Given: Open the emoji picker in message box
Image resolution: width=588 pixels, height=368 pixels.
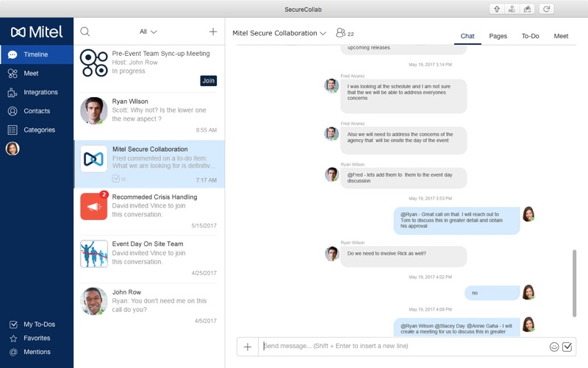Looking at the screenshot, I should pos(554,347).
